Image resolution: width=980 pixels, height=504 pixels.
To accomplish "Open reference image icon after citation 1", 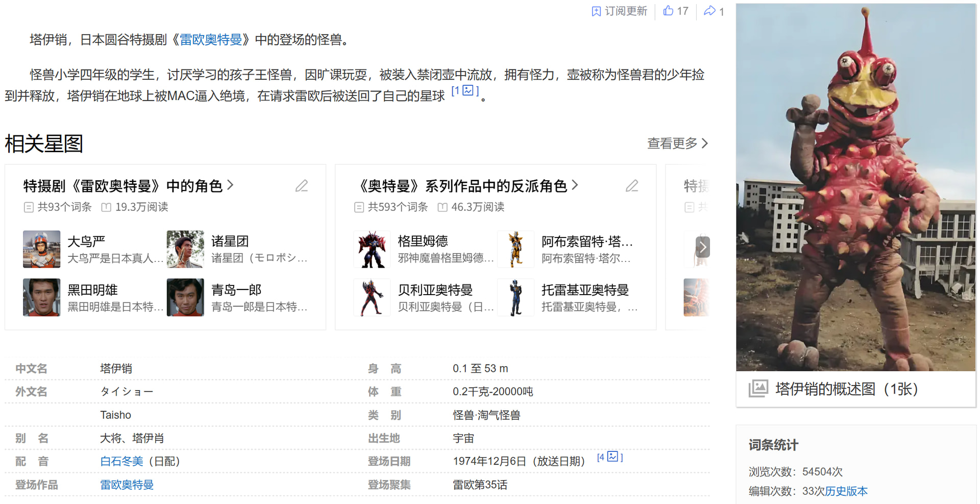I will (468, 90).
